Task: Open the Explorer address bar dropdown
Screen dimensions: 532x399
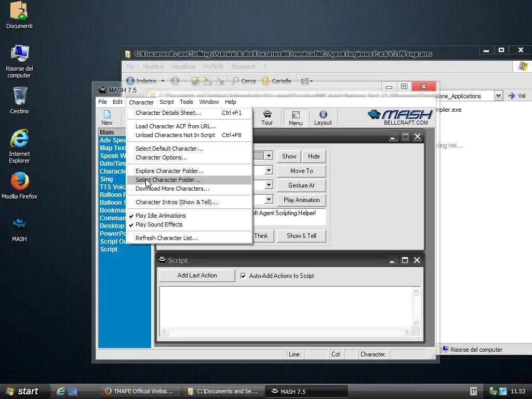Action: click(498, 96)
